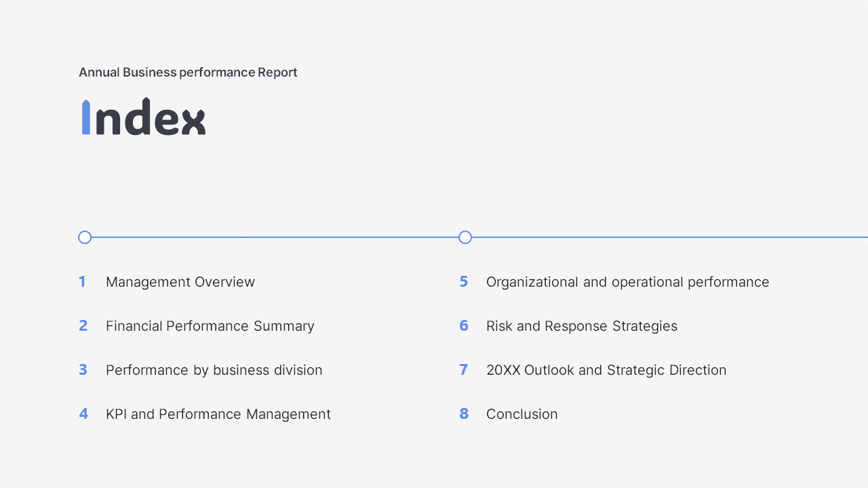Open Performance by business division
Image resolution: width=868 pixels, height=488 pixels.
coord(214,370)
